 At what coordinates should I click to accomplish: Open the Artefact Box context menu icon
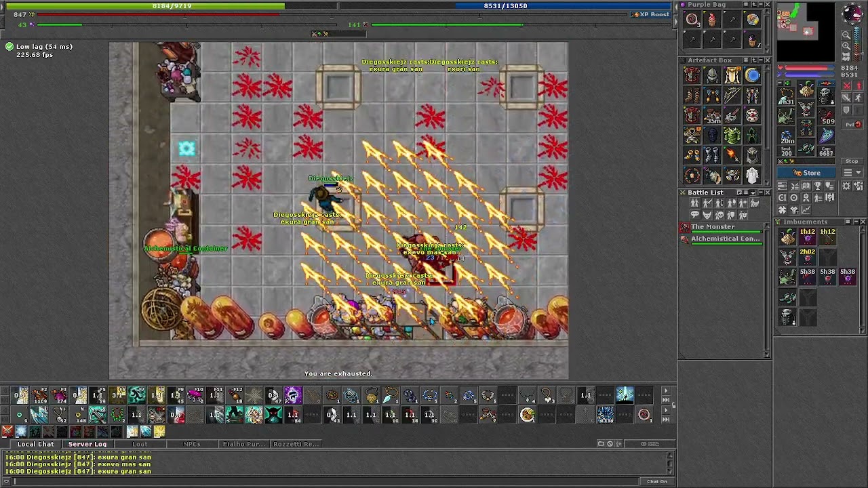click(745, 60)
